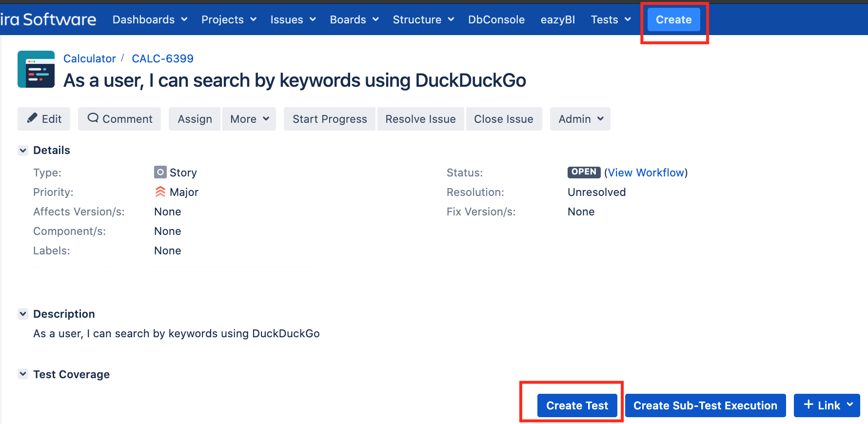Image resolution: width=868 pixels, height=424 pixels.
Task: Click the Create Test button
Action: point(577,405)
